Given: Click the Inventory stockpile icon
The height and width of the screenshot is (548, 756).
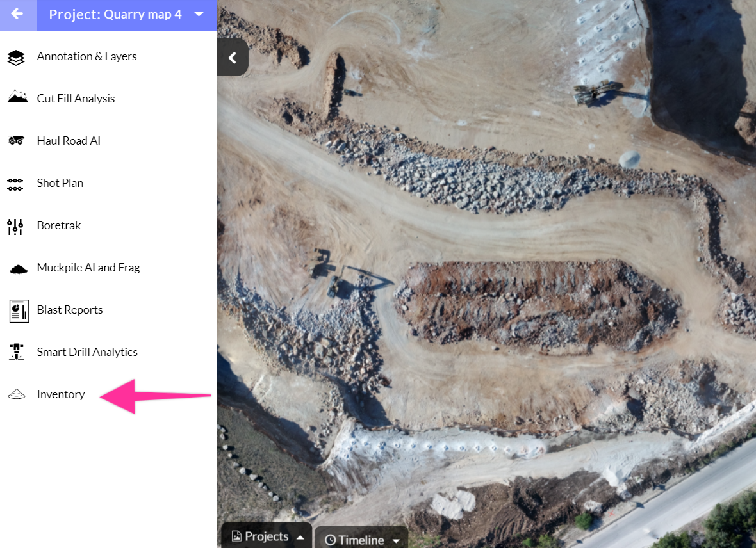Looking at the screenshot, I should click(x=17, y=394).
